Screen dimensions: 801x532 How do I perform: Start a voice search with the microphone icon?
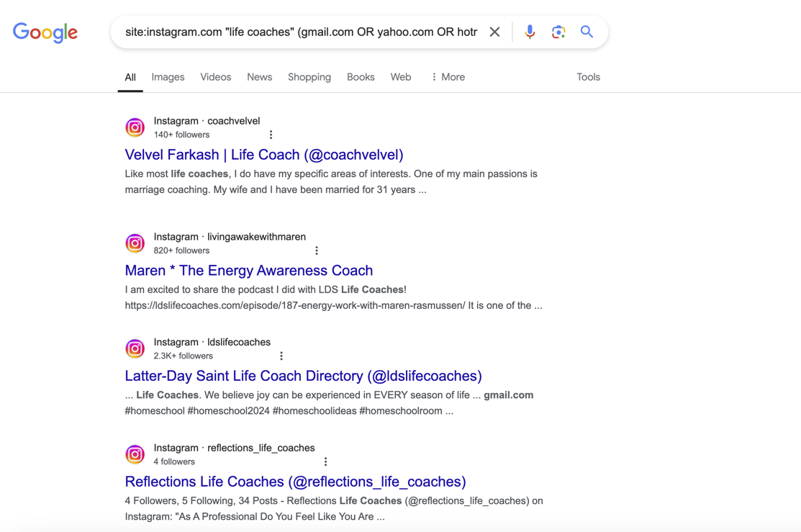point(530,32)
